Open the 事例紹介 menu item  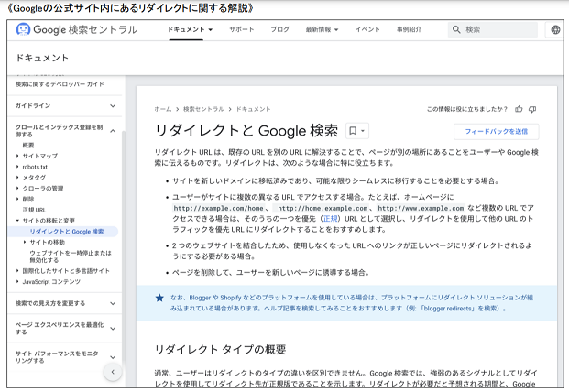point(409,29)
